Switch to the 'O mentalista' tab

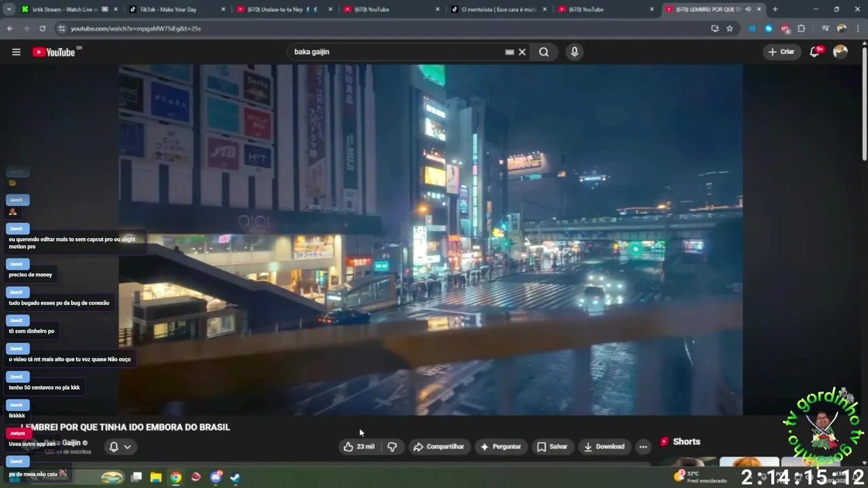[x=498, y=9]
